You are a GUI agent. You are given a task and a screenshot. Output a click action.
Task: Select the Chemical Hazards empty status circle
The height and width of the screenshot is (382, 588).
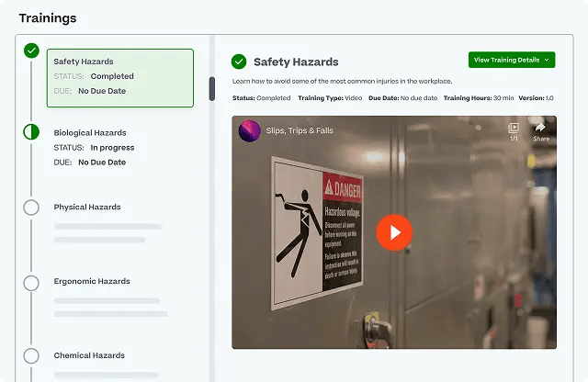(31, 355)
